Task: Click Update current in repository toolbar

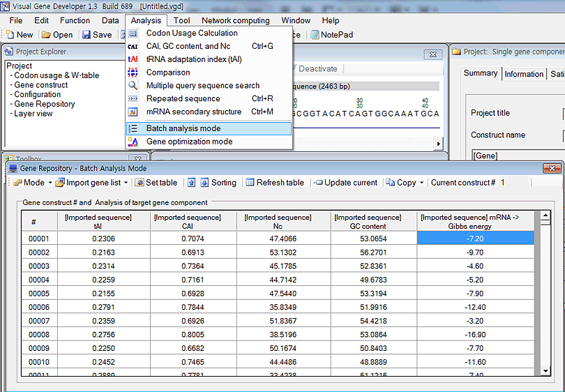Action: coord(345,183)
